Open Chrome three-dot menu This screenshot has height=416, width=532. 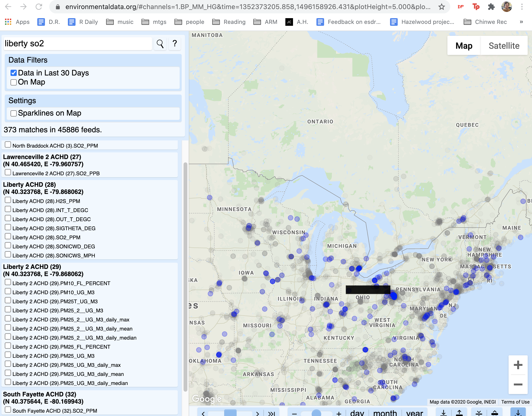[x=522, y=7]
